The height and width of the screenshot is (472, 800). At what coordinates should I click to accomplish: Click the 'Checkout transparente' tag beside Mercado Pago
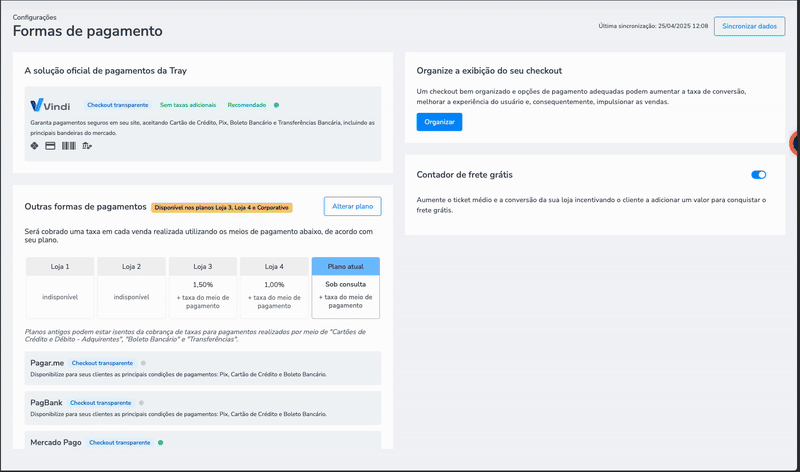(x=120, y=443)
